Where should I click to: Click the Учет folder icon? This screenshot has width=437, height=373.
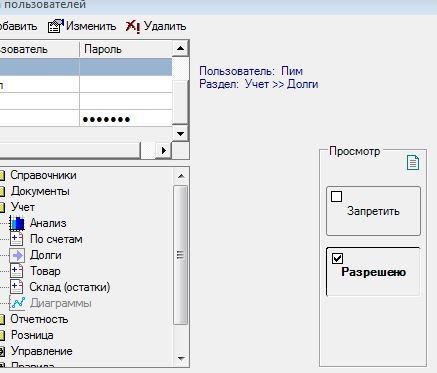click(x=2, y=207)
